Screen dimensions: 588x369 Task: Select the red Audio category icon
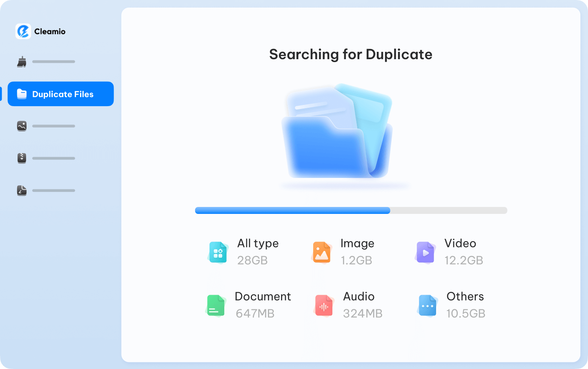pyautogui.click(x=323, y=305)
